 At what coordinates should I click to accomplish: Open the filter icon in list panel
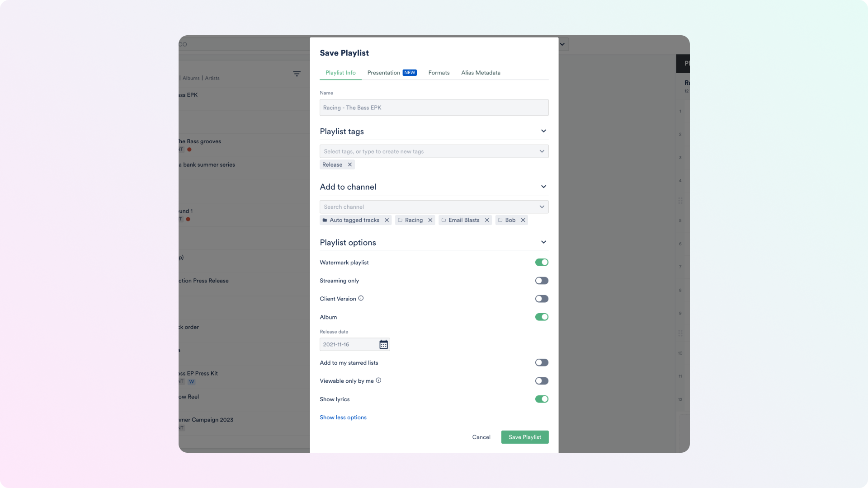[297, 74]
